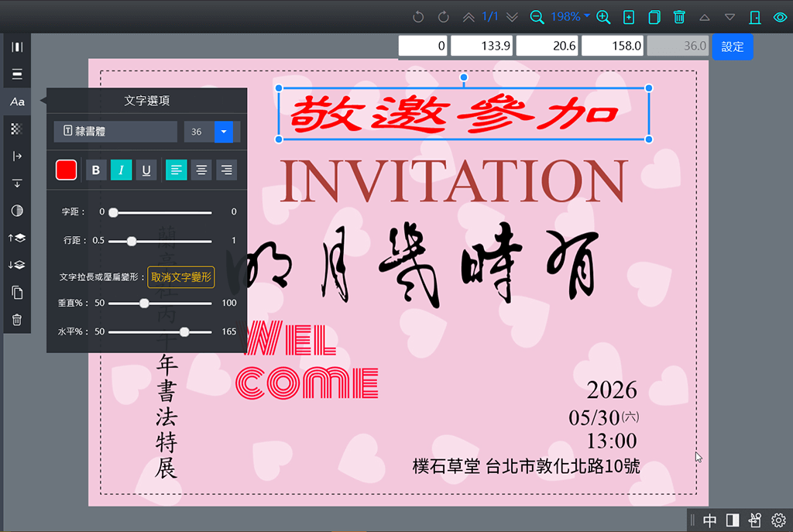
Task: Click the horizontal lines icon in sidebar
Action: 17,74
